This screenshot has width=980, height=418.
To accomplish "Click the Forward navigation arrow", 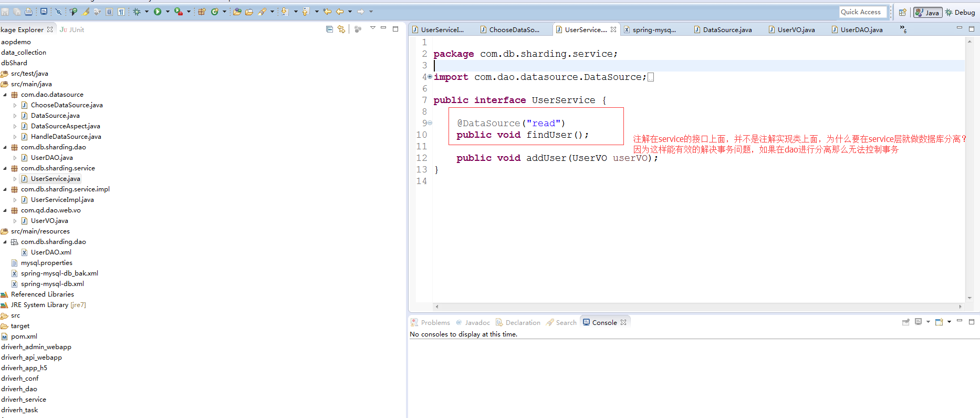I will click(360, 12).
